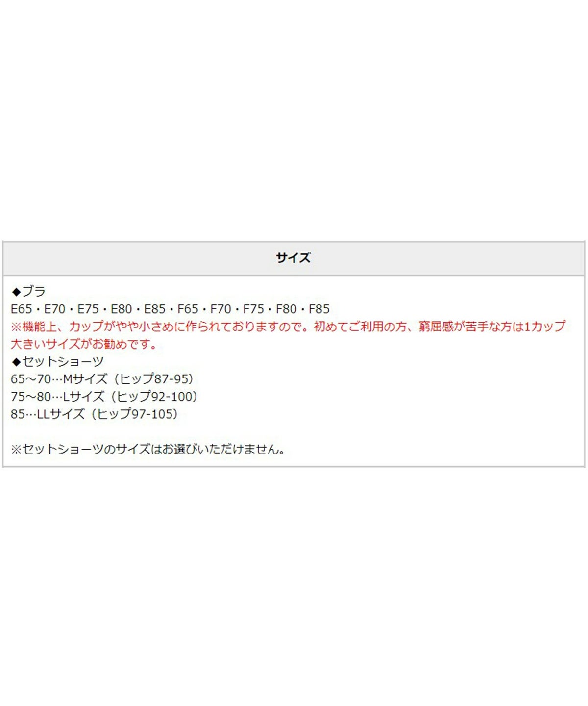Click the E70 size label

click(55, 309)
